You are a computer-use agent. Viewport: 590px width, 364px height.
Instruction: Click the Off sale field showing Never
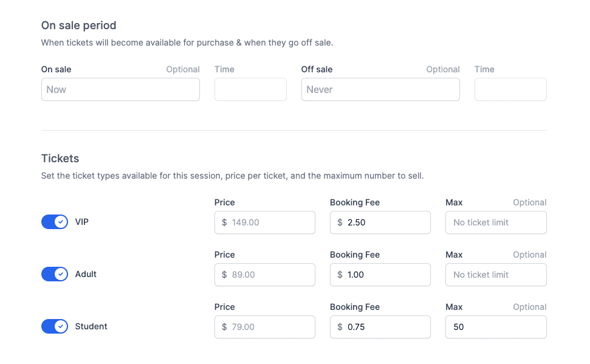380,89
